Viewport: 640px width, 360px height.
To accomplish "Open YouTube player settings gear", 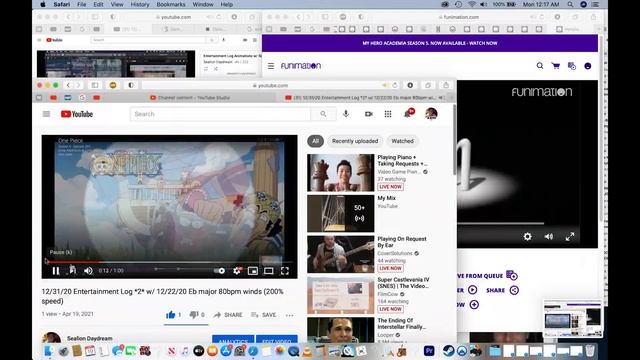I will click(x=237, y=271).
